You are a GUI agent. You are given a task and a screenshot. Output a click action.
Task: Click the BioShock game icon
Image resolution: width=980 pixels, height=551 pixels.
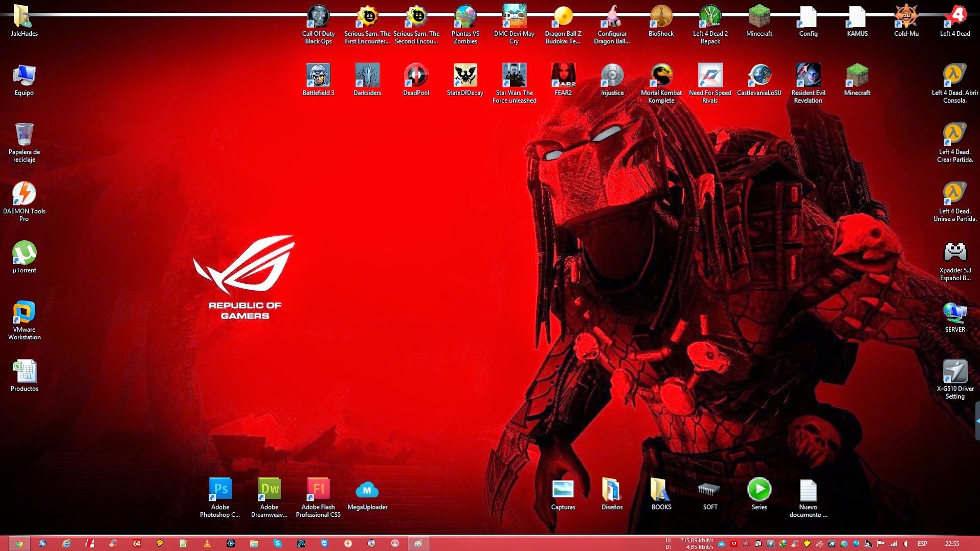[x=661, y=20]
